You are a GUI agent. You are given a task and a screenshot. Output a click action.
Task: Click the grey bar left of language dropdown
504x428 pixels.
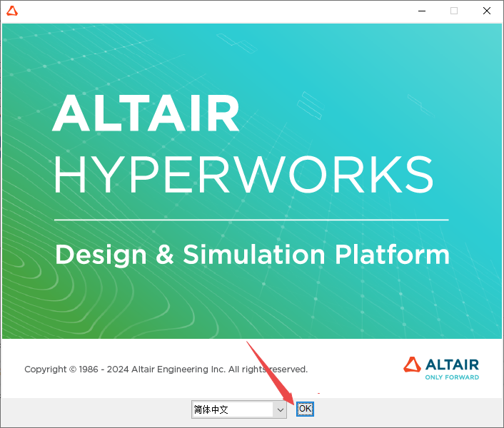click(x=93, y=409)
